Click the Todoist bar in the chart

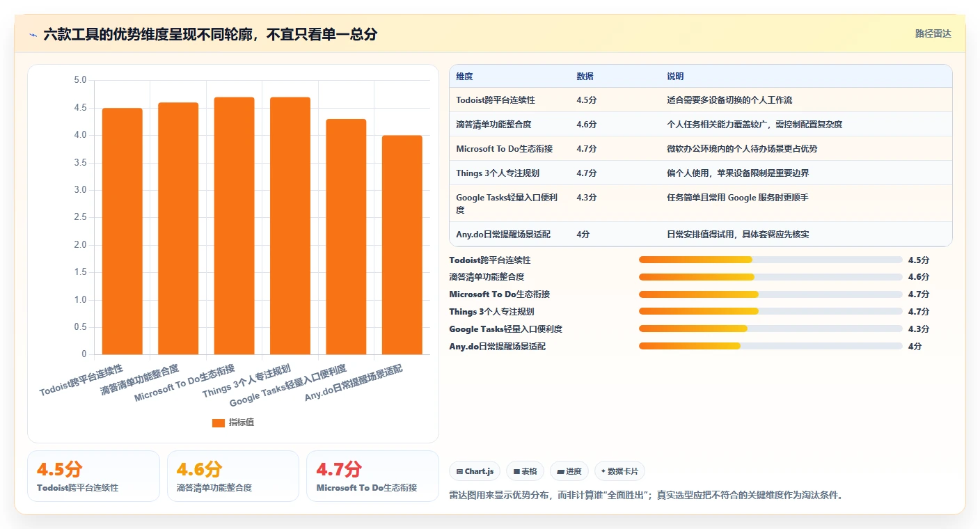click(122, 231)
